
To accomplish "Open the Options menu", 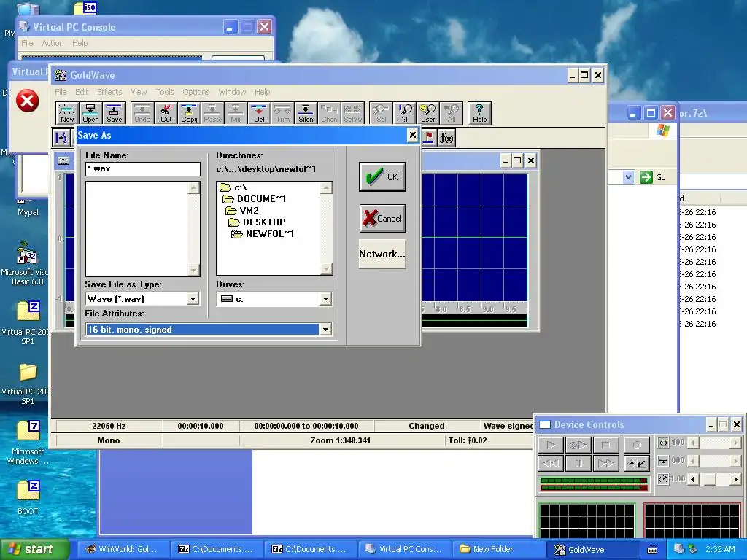I will (196, 92).
